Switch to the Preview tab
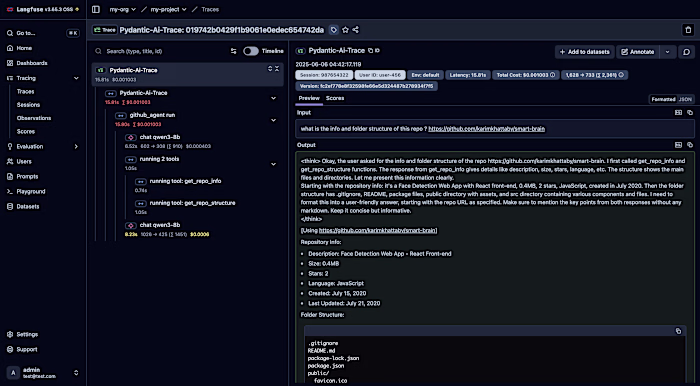Image resolution: width=700 pixels, height=386 pixels. pos(309,98)
